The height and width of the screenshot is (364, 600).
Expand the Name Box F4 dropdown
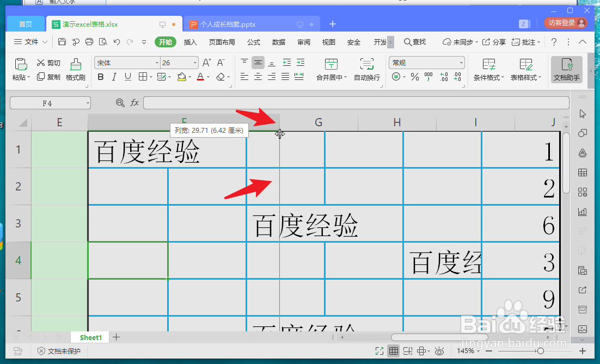pos(88,103)
